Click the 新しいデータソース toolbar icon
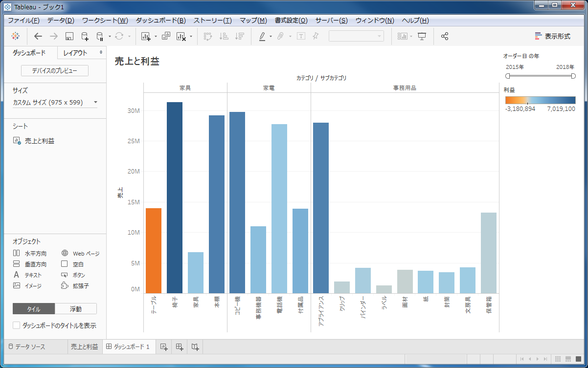588x368 pixels. pos(85,36)
